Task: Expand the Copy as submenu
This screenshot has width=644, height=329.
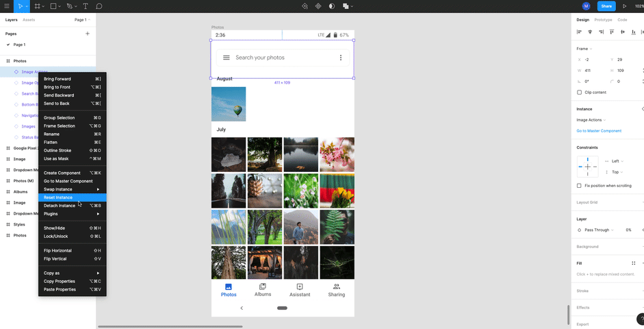Action: coord(73,273)
